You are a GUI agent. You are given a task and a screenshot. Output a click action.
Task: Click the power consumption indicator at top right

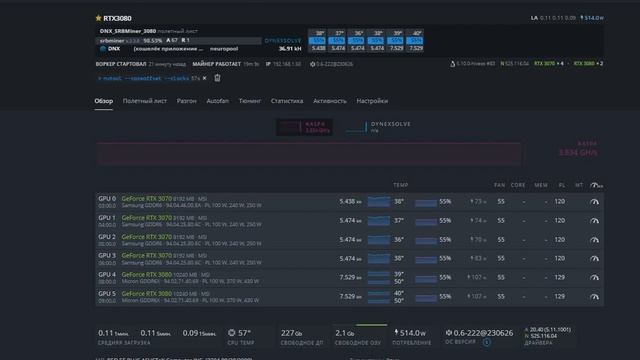point(592,18)
